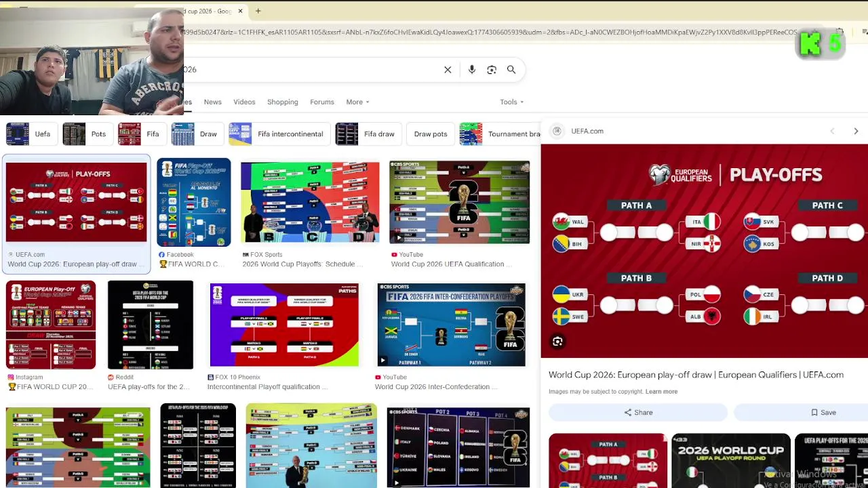868x488 pixels.
Task: Filter images by the Fifa draw chip
Action: coord(367,134)
